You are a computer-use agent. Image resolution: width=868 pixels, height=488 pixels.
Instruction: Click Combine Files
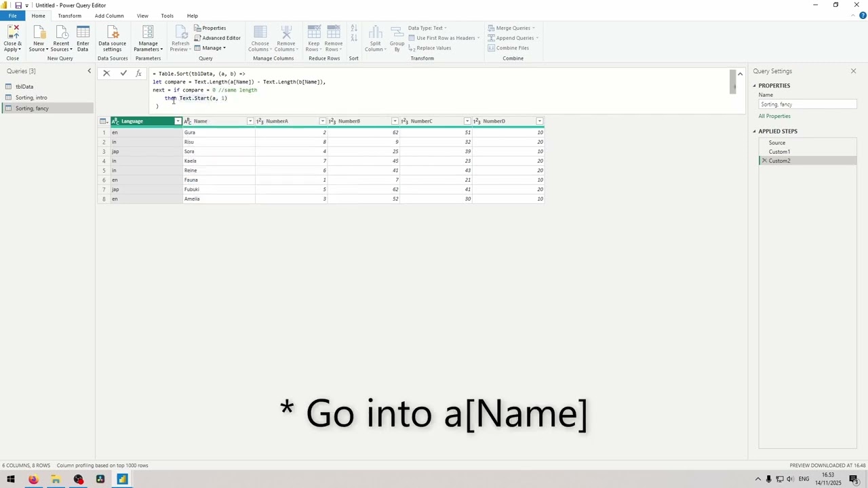pyautogui.click(x=509, y=48)
